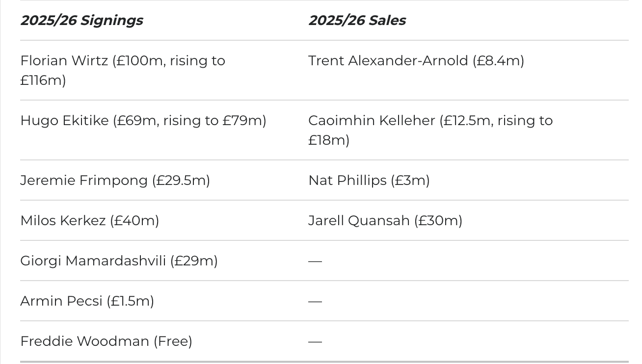The height and width of the screenshot is (364, 642).
Task: Select the Jarell Quansah (£30m) cell
Action: tap(385, 221)
